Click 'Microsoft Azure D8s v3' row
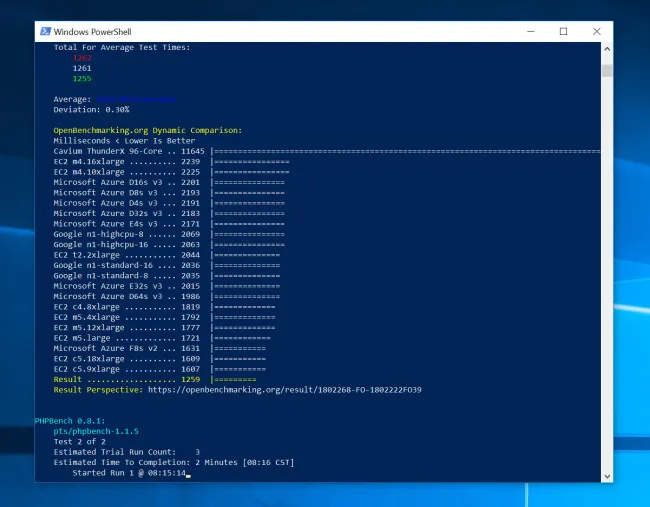This screenshot has height=507, width=650. click(x=169, y=192)
